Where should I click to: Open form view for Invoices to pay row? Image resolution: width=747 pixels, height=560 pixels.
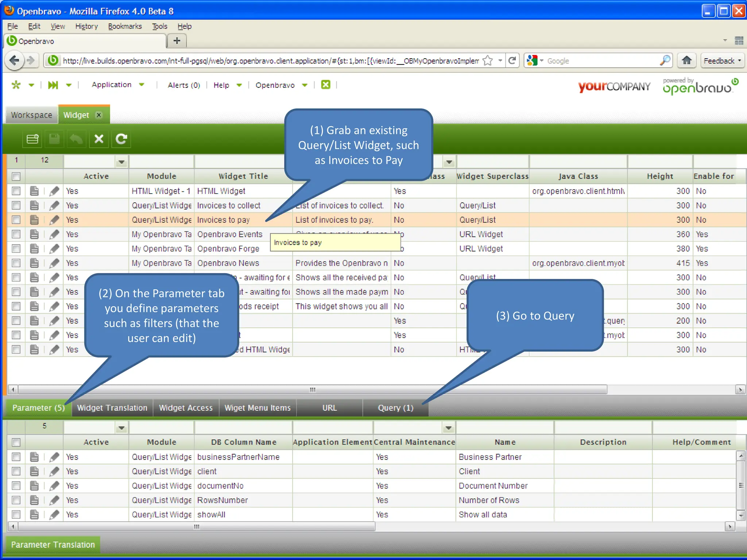click(34, 220)
